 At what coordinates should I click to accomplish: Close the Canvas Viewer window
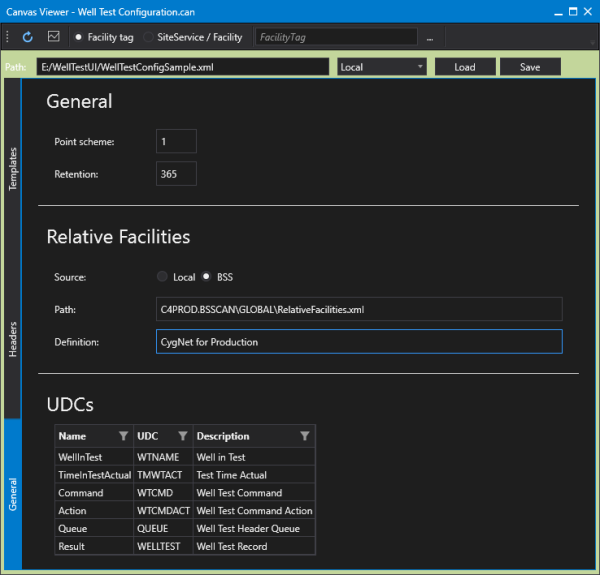tap(588, 11)
